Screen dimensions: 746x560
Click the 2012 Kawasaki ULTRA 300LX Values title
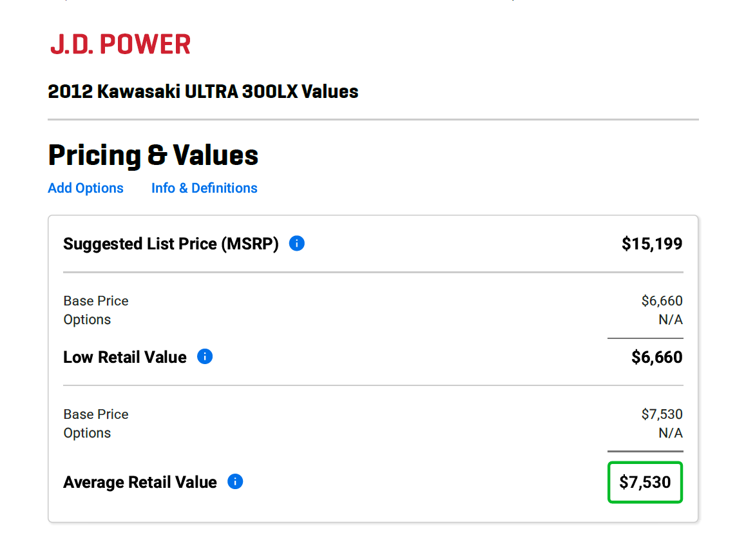pyautogui.click(x=203, y=92)
